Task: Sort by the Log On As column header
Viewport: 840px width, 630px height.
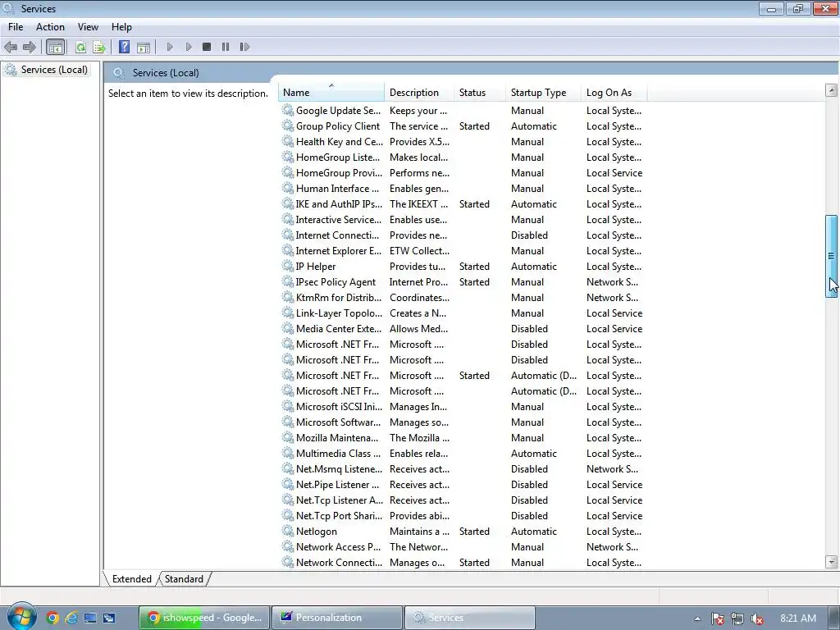Action: [x=614, y=92]
